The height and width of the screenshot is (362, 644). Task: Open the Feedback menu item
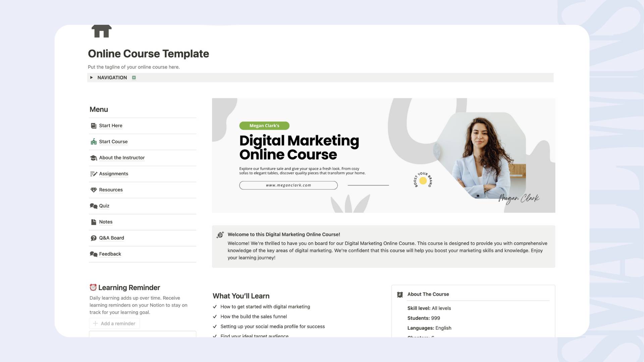pyautogui.click(x=110, y=254)
